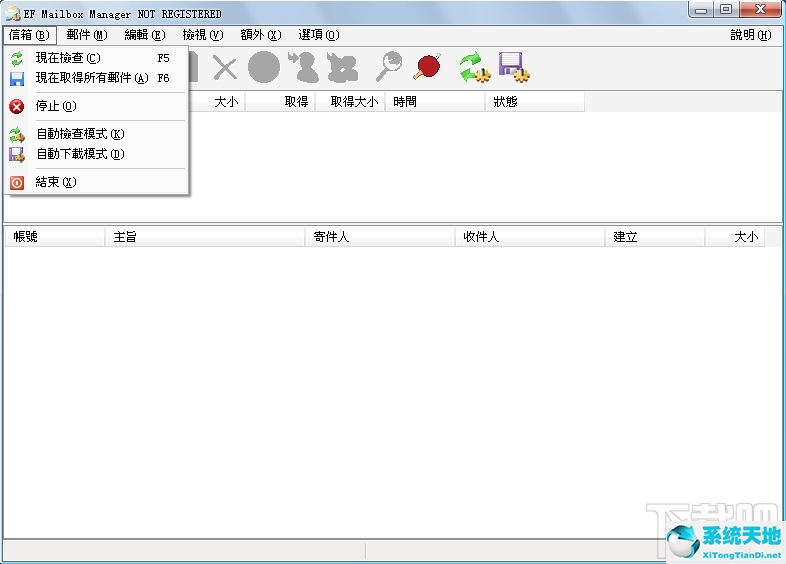The height and width of the screenshot is (564, 786).
Task: Open the 郵件 (M) menu
Action: (87, 35)
